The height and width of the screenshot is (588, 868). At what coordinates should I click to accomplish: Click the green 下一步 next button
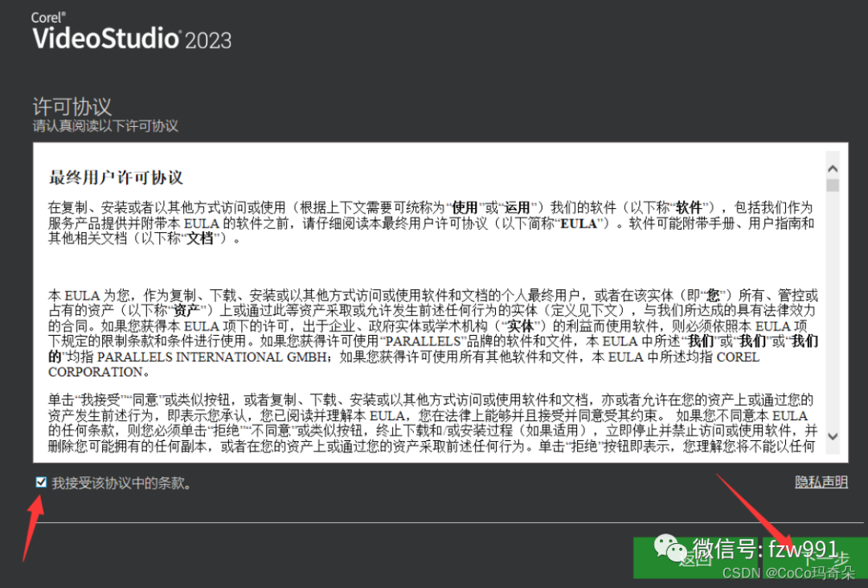click(x=815, y=557)
